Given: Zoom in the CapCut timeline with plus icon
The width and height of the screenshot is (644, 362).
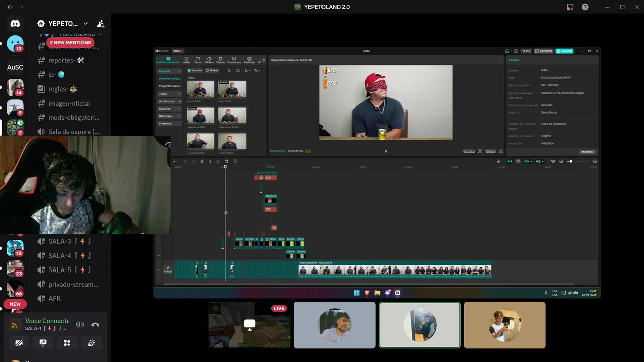Looking at the screenshot, I should coord(595,161).
